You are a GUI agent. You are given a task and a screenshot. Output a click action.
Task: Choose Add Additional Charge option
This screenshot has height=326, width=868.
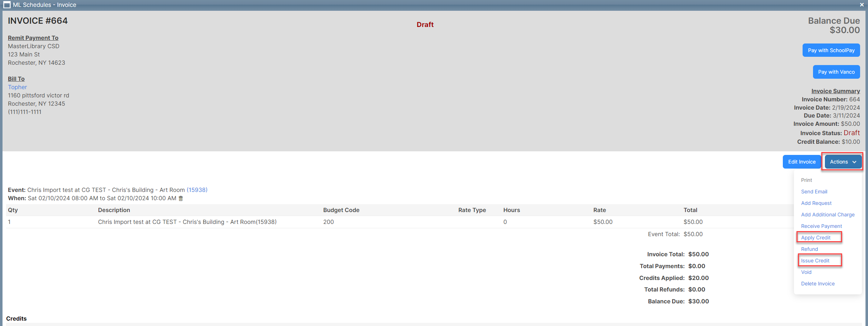828,215
